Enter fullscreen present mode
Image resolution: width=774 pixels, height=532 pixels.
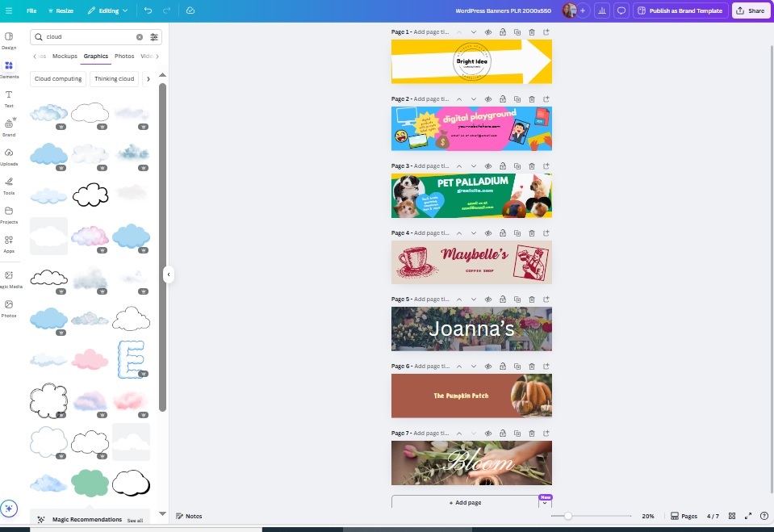pyautogui.click(x=748, y=516)
